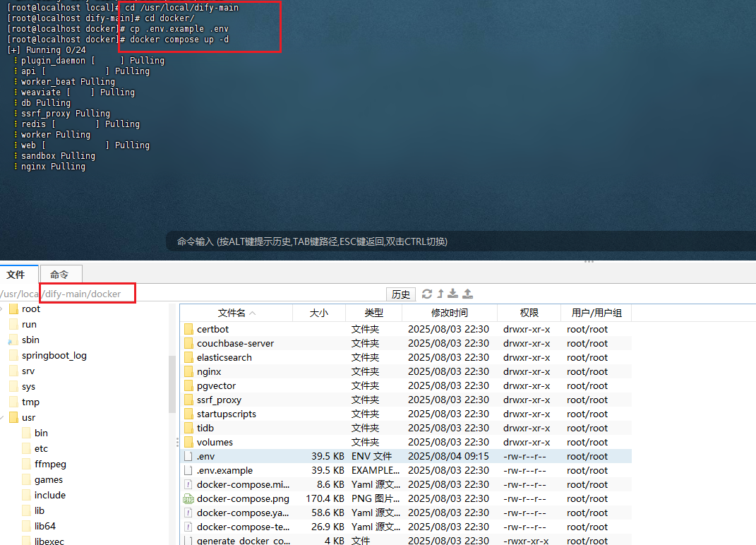Click the pgvector folder icon

click(x=188, y=386)
